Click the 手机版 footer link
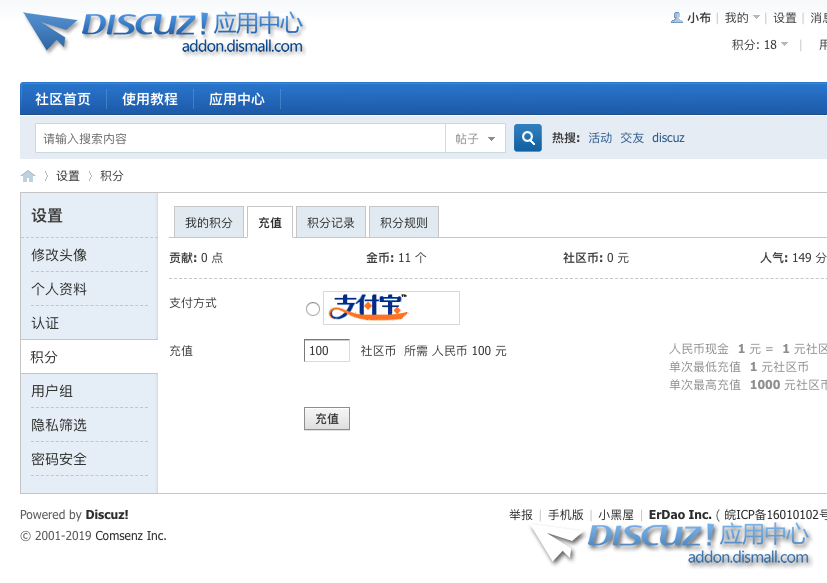This screenshot has width=827, height=583. pyautogui.click(x=565, y=515)
